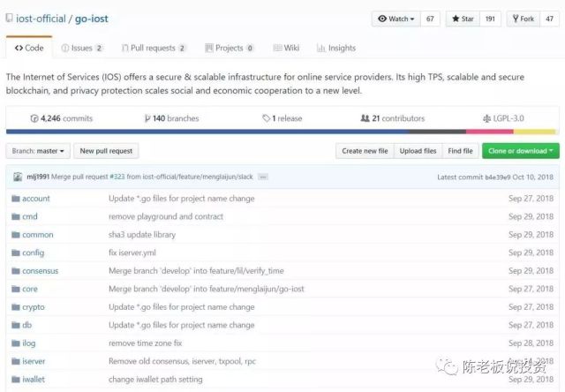Star the go-iost repository
565x392 pixels.
pyautogui.click(x=463, y=19)
